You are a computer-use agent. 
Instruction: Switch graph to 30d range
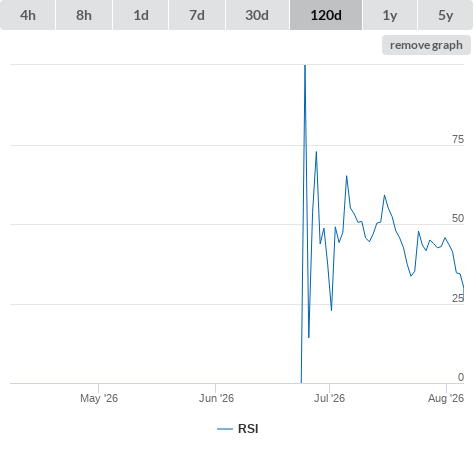[257, 15]
